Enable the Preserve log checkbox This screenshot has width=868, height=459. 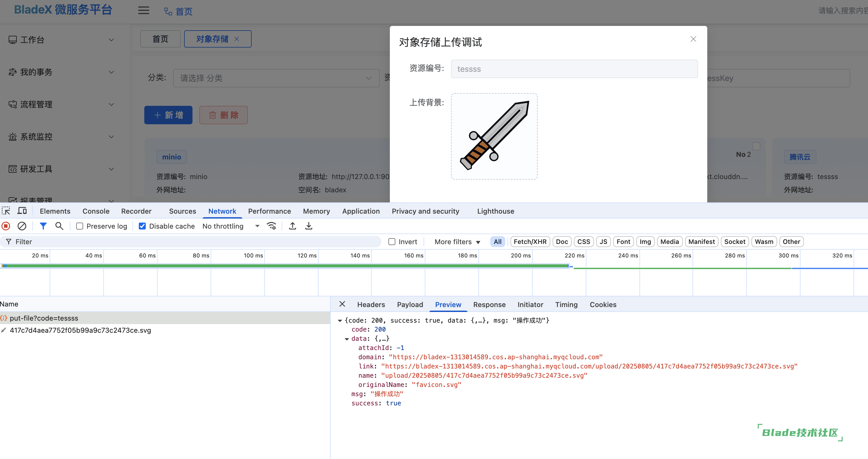(80, 226)
